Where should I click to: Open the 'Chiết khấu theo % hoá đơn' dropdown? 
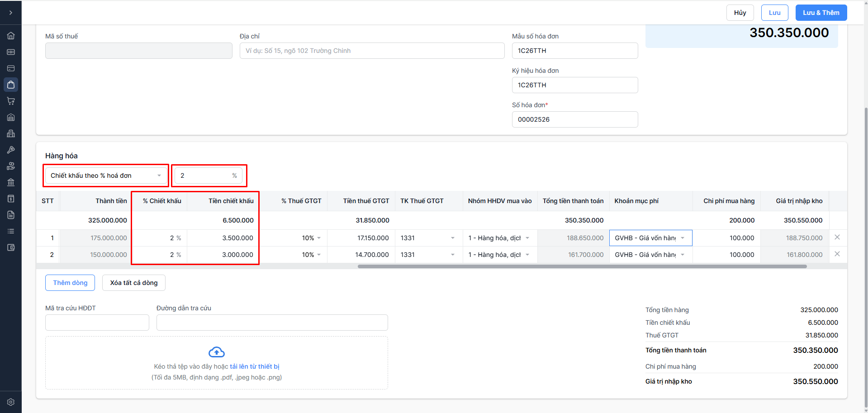[x=106, y=176]
